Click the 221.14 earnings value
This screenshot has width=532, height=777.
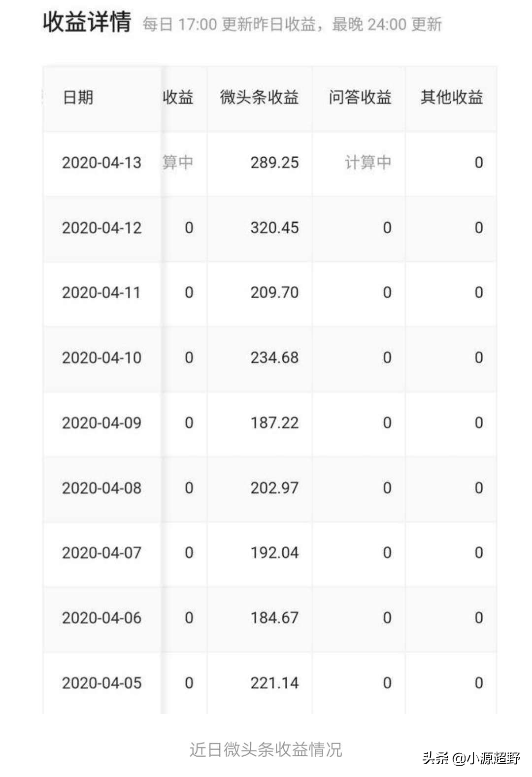274,683
